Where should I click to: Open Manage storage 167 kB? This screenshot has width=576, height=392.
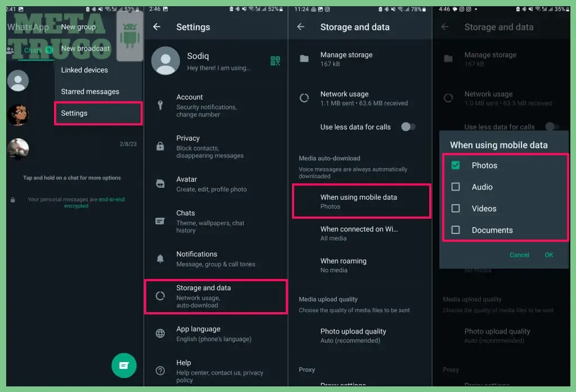[361, 59]
